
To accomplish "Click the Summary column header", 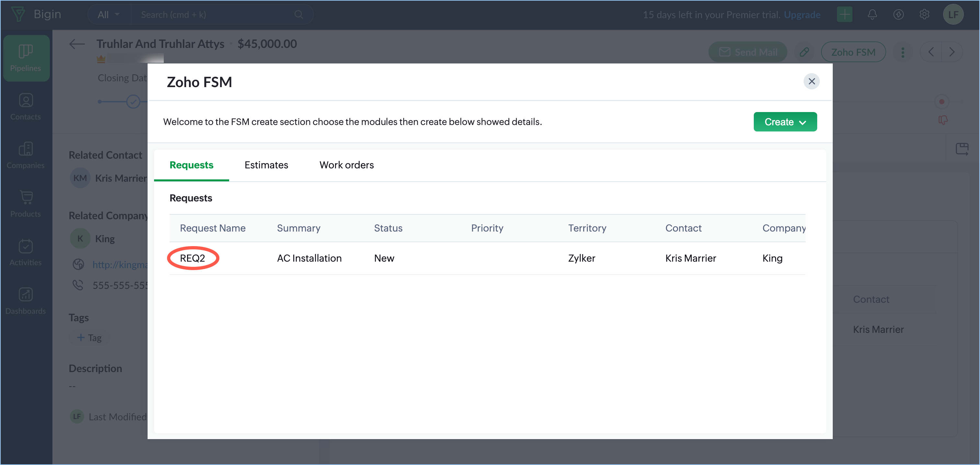I will [x=299, y=228].
